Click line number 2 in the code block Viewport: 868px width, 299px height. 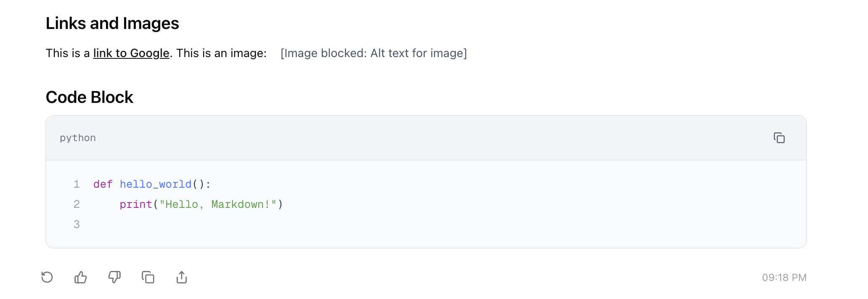pyautogui.click(x=77, y=205)
